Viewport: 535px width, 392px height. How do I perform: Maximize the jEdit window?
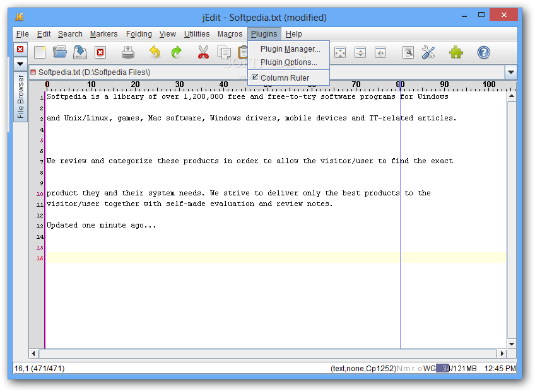click(481, 15)
